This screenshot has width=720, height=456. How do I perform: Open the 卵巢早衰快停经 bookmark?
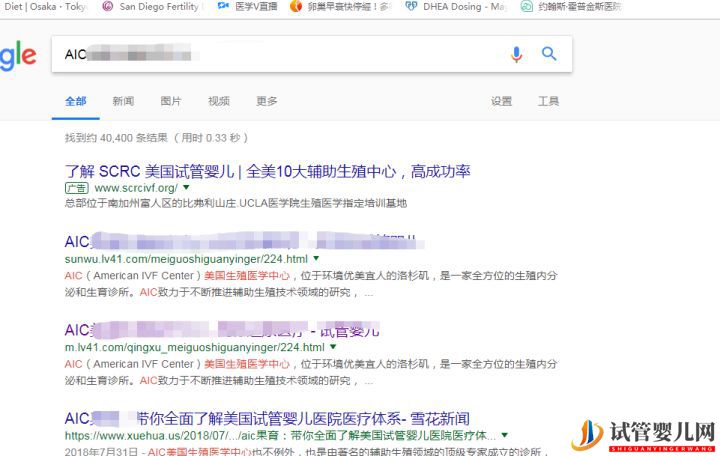pos(340,6)
